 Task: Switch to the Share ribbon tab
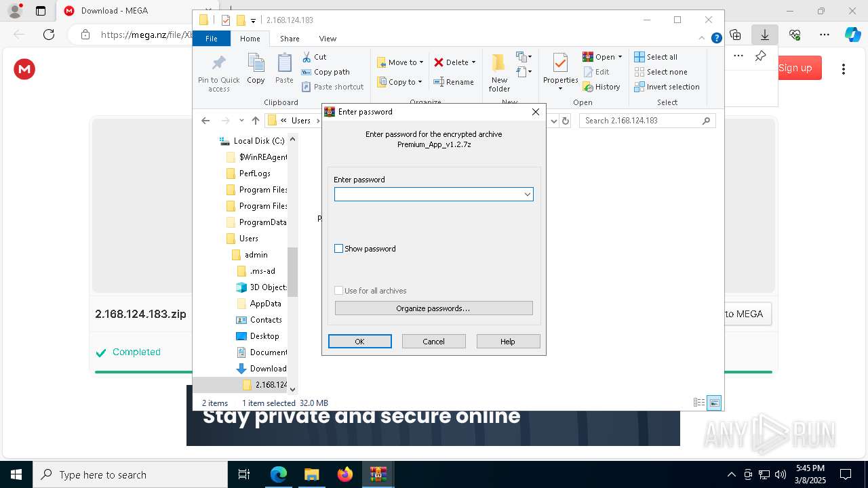[x=290, y=39]
